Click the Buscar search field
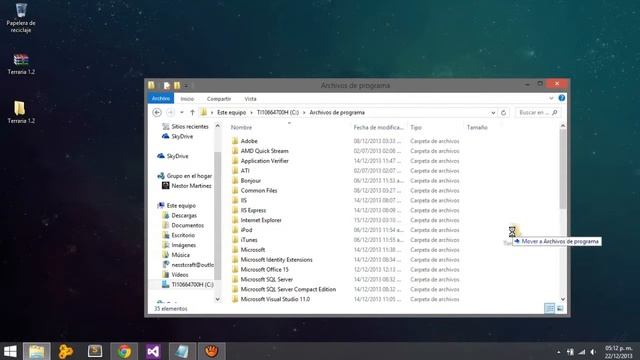The width and height of the screenshot is (640, 360). 537,112
